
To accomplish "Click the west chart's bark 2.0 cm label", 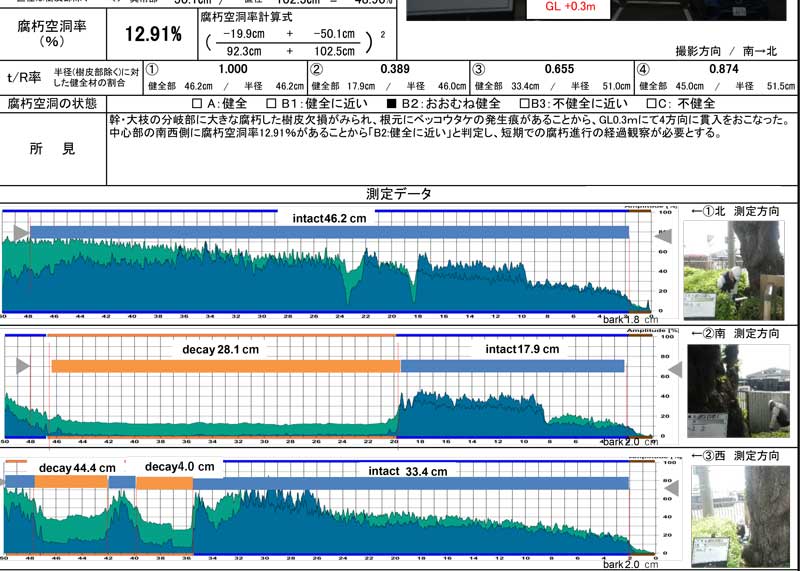I will pyautogui.click(x=631, y=564).
